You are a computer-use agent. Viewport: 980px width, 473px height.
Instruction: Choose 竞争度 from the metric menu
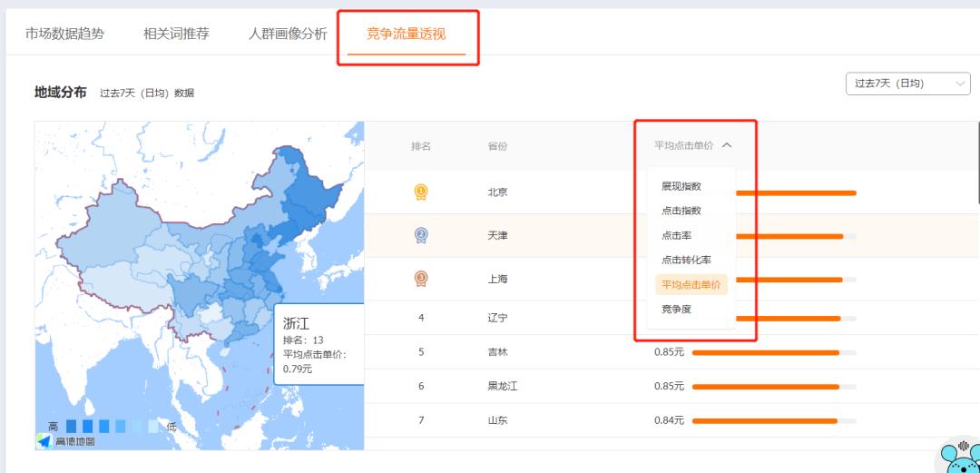click(676, 309)
